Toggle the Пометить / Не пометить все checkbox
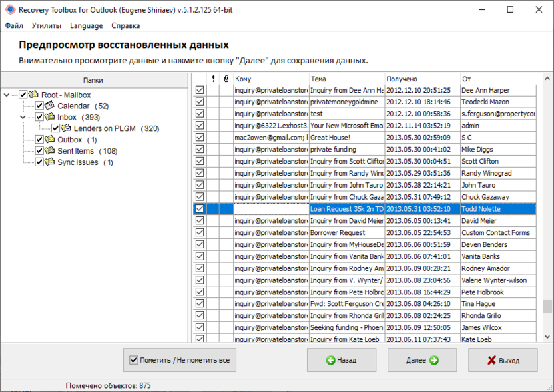 coord(133,360)
